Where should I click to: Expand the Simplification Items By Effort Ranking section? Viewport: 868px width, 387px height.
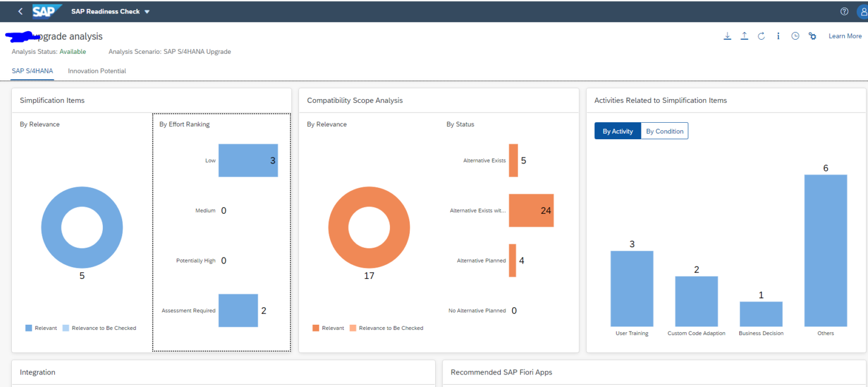[x=184, y=124]
